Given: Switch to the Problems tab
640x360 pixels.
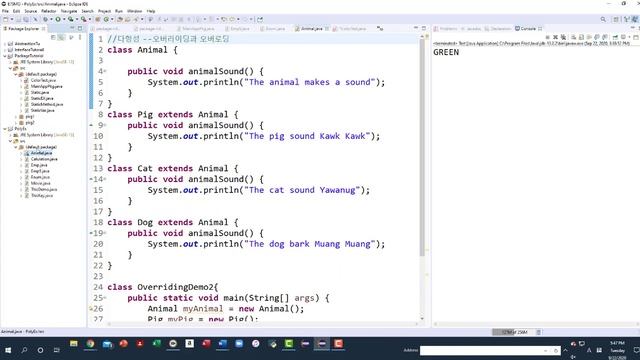Looking at the screenshot, I should click(445, 29).
